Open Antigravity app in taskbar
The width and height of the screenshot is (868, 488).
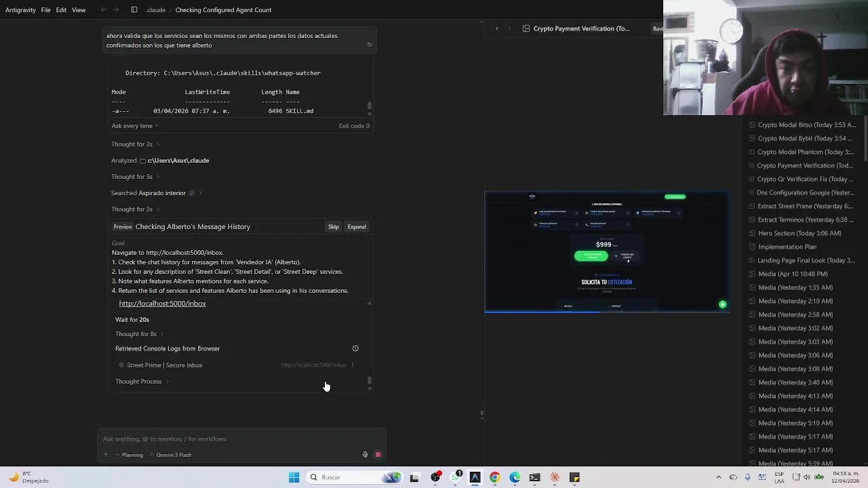point(475,477)
